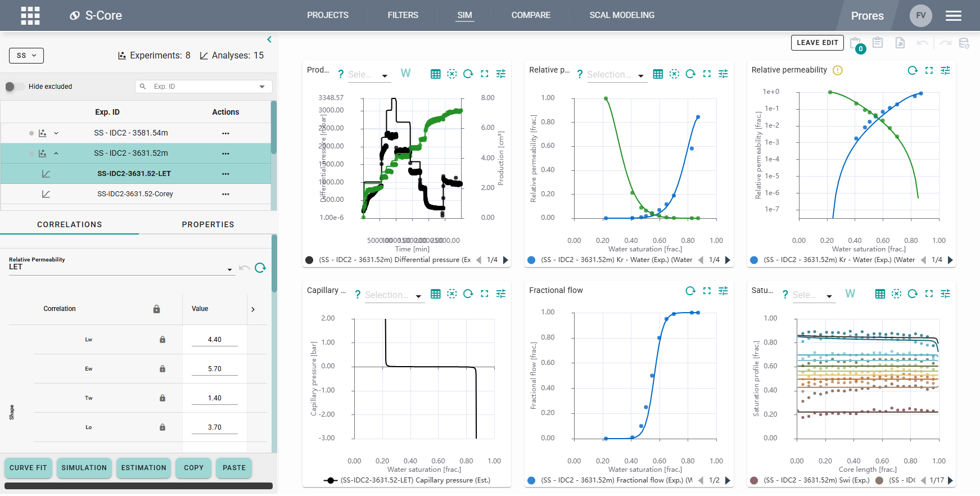Click the paste clipboard icon beside Leave Edit
This screenshot has width=980, height=496.
click(x=878, y=43)
